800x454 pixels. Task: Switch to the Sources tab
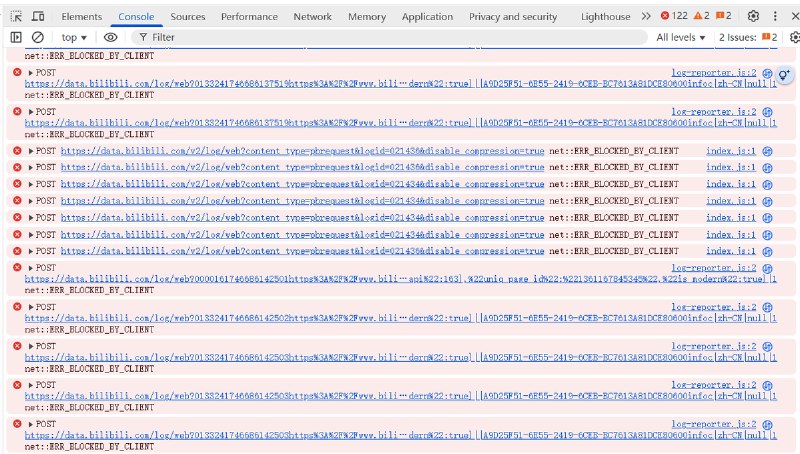[188, 17]
